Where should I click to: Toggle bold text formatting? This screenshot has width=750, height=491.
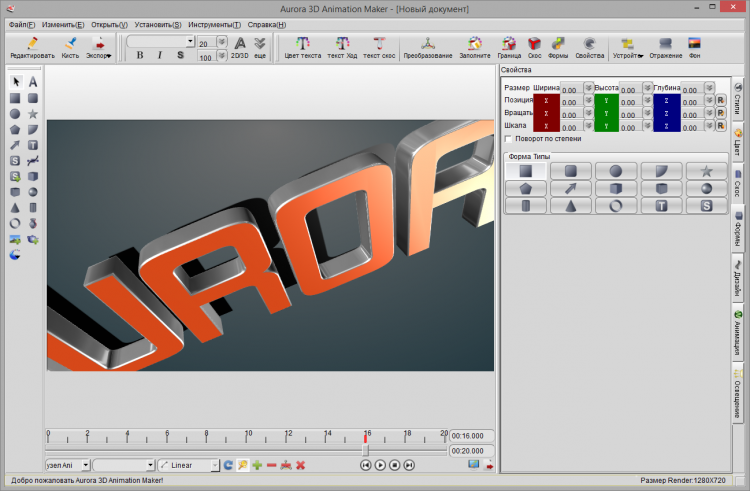coord(140,56)
